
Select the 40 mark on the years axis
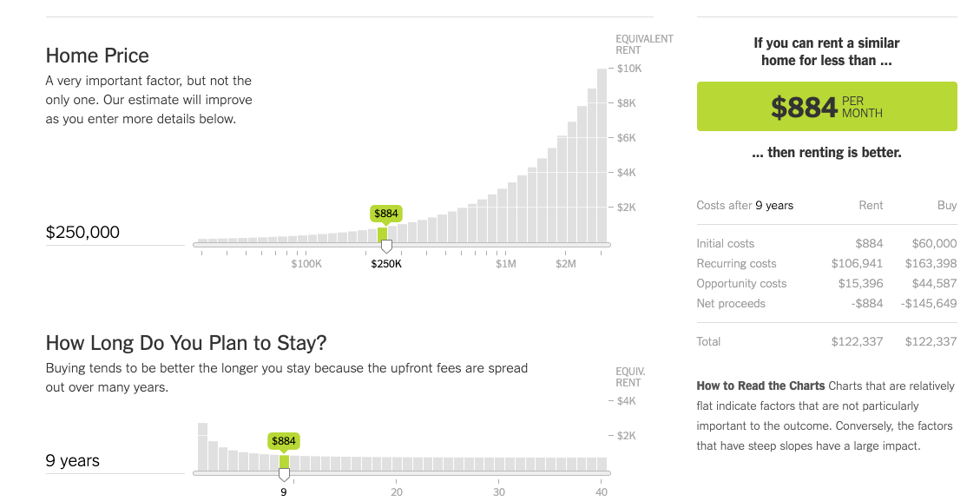602,491
